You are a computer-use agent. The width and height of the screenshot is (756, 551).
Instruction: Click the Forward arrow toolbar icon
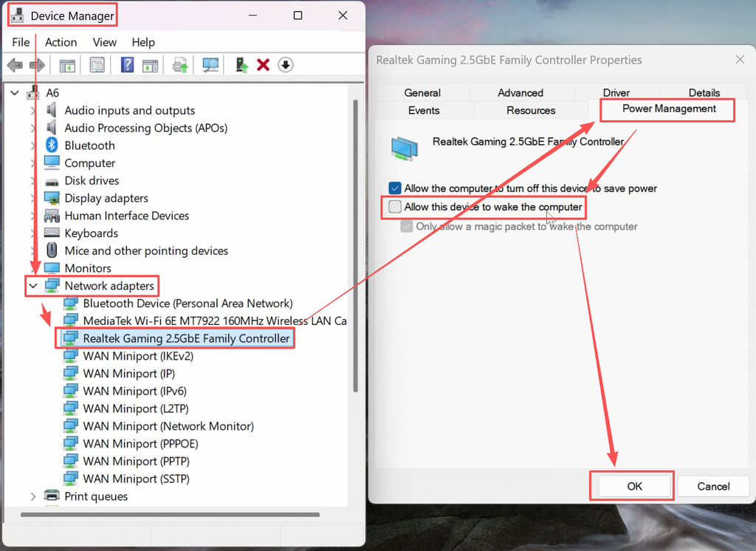point(37,65)
